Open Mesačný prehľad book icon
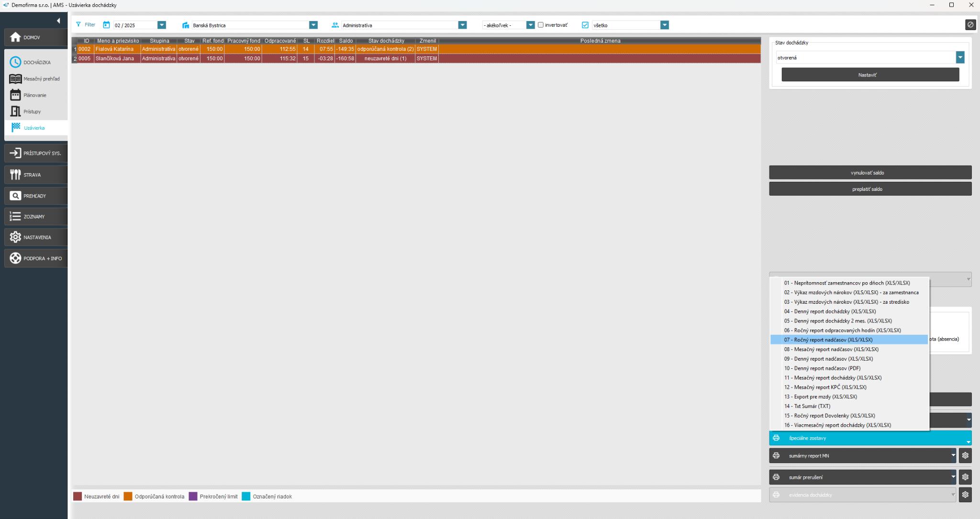Viewport: 980px width, 519px height. (15, 79)
